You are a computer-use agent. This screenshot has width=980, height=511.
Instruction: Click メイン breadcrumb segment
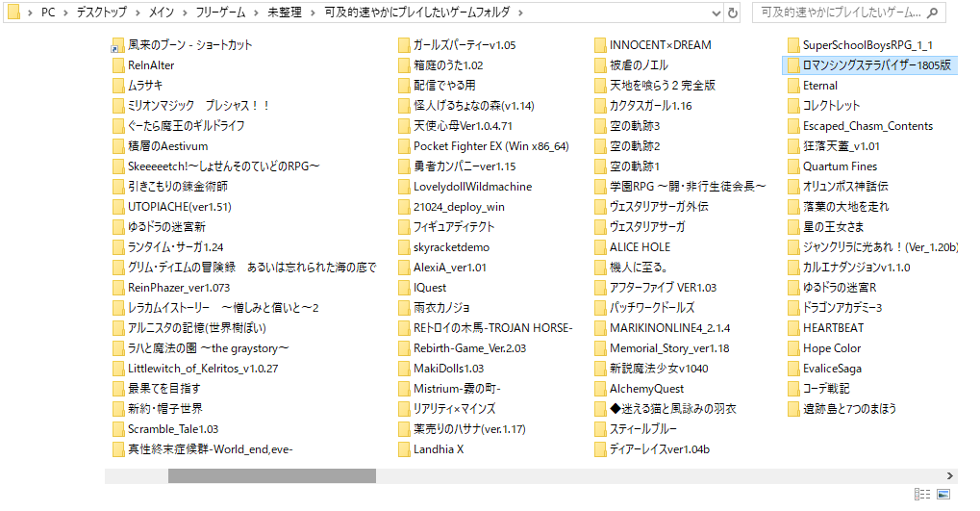(162, 13)
